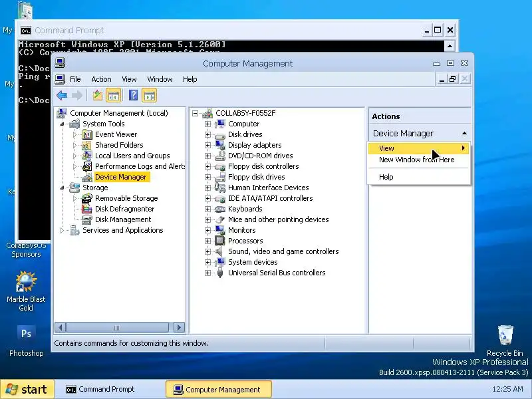Select Computer Management (Local) root node
This screenshot has height=399, width=532.
pos(119,113)
